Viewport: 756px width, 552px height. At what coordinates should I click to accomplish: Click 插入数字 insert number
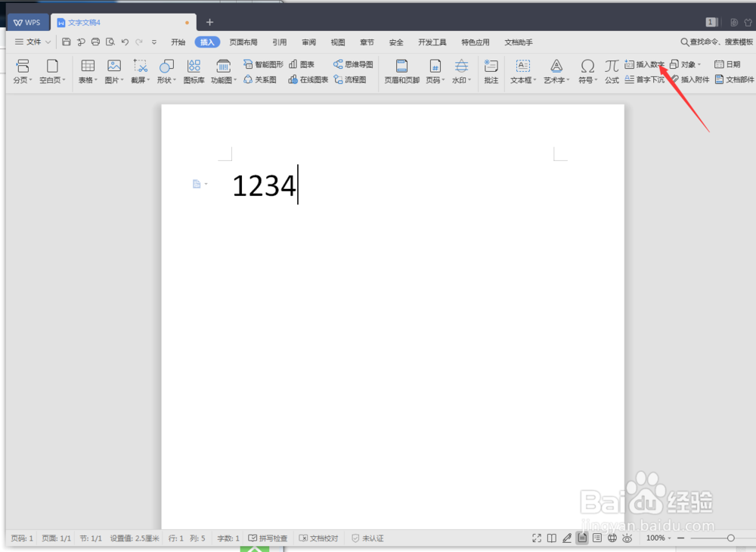point(644,64)
